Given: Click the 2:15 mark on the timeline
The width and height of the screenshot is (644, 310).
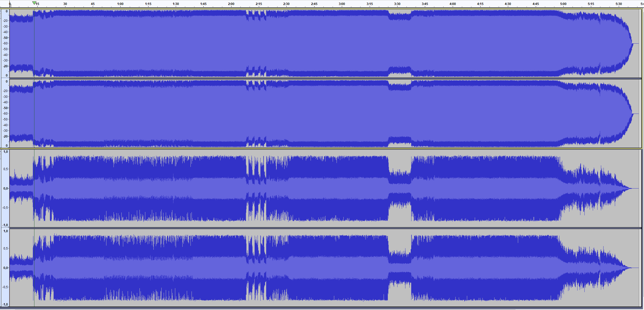Looking at the screenshot, I should point(259,4).
